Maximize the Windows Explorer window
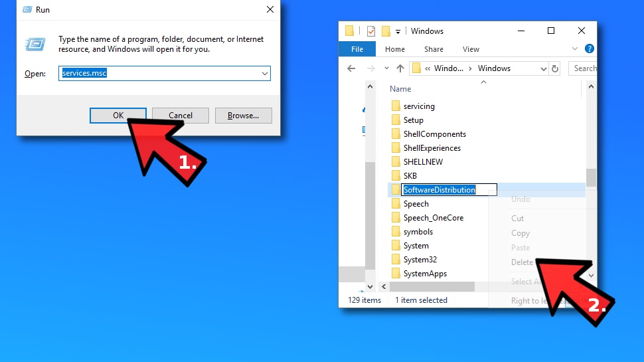Image resolution: width=644 pixels, height=362 pixels. coord(551,31)
